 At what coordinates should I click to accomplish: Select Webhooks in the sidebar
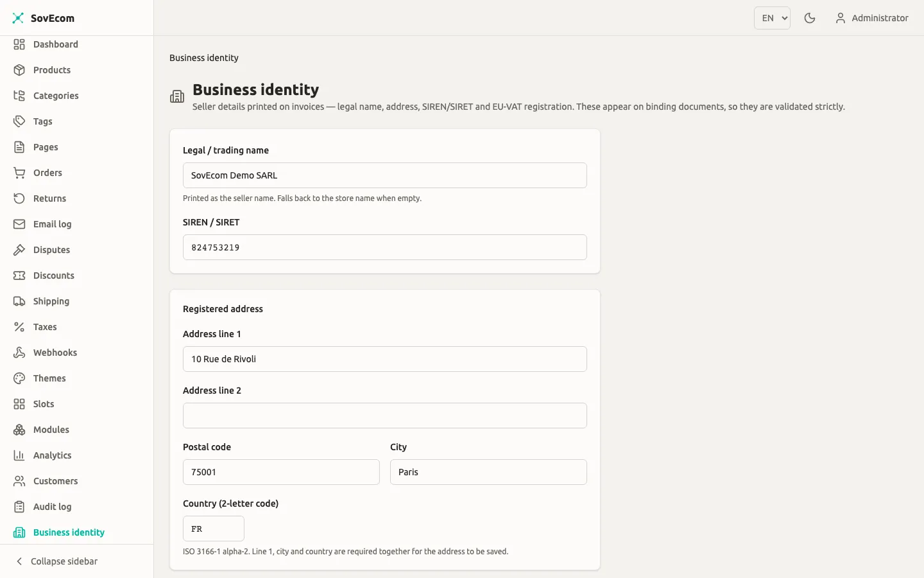77,353
